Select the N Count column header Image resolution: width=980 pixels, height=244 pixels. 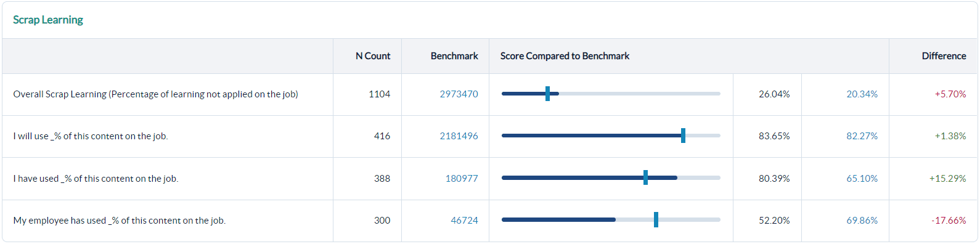373,56
